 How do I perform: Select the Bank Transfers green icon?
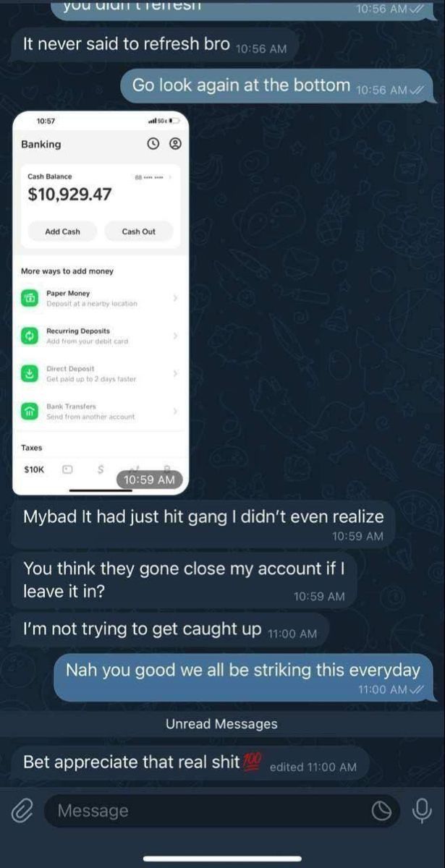[x=30, y=411]
